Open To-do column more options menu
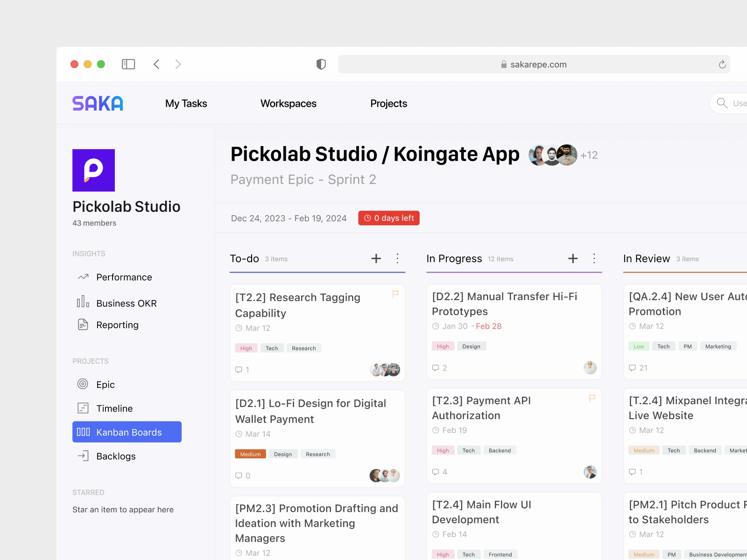The height and width of the screenshot is (560, 747). point(397,259)
